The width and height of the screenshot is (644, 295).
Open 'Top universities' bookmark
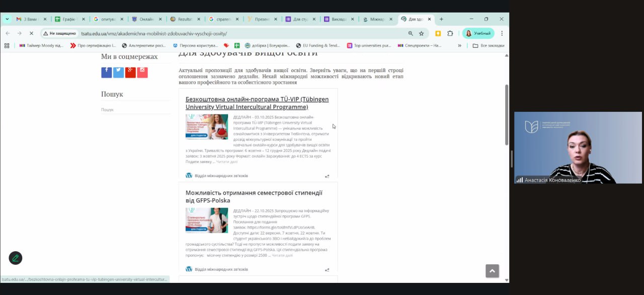[x=369, y=45]
